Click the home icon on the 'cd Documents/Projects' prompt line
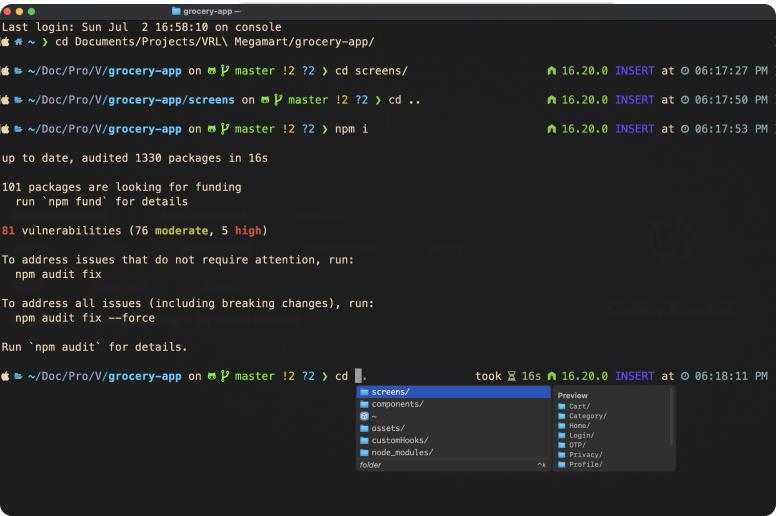The width and height of the screenshot is (776, 516). point(18,42)
